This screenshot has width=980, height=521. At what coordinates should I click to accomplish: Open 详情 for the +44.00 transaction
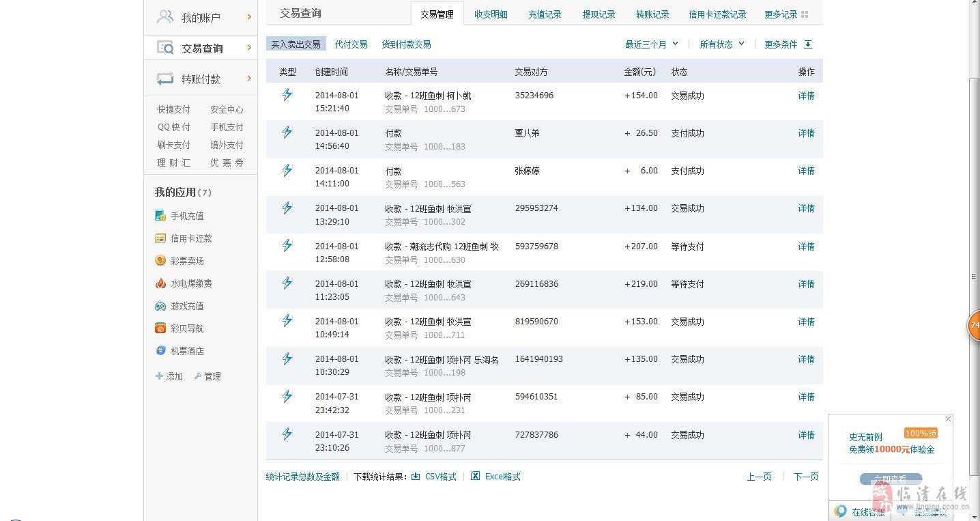[x=807, y=435]
